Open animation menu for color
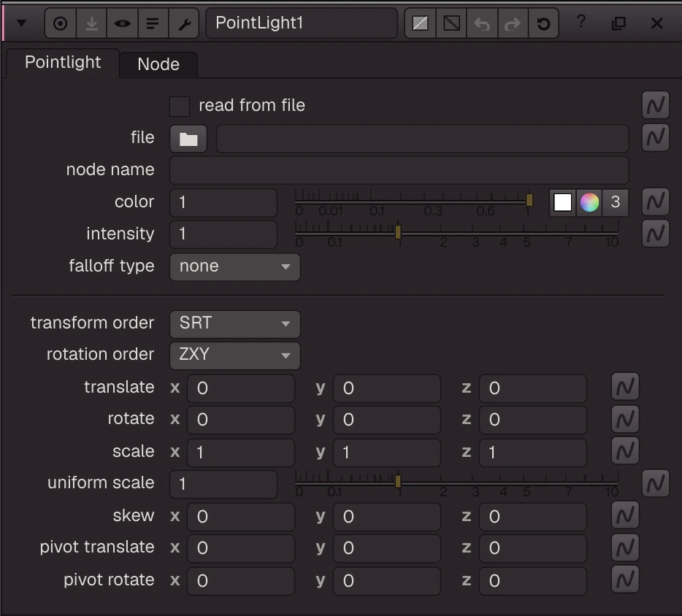The width and height of the screenshot is (682, 616). [656, 201]
